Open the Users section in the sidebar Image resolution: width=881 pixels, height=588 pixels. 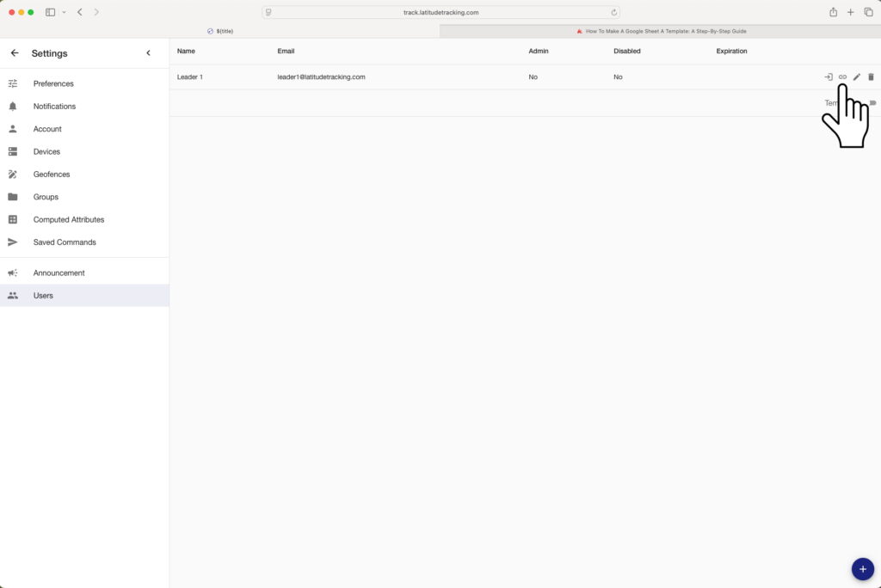(x=42, y=295)
